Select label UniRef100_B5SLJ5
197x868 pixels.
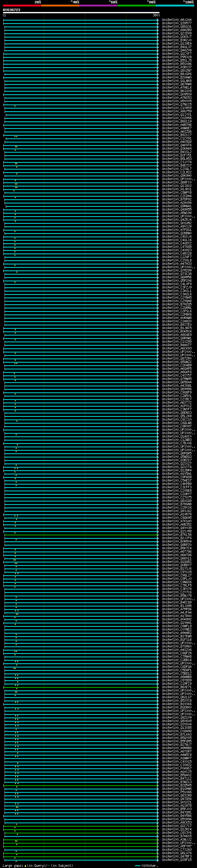177,60
